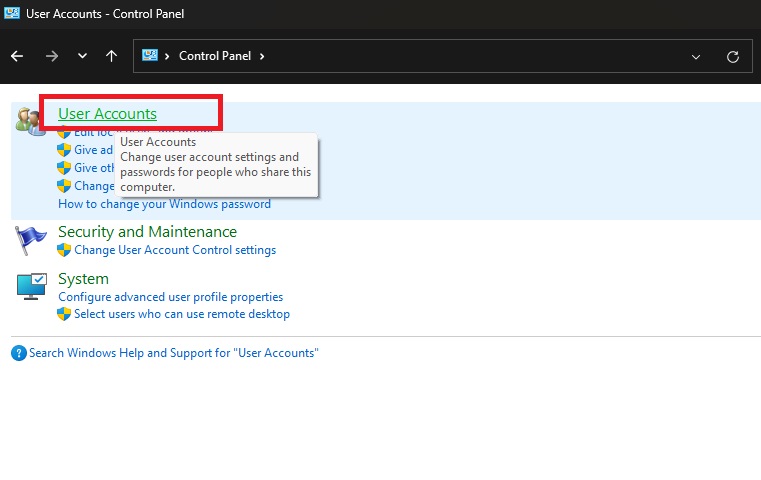Go up one level with the up arrow
Viewport: 761px width, 480px height.
tap(112, 56)
